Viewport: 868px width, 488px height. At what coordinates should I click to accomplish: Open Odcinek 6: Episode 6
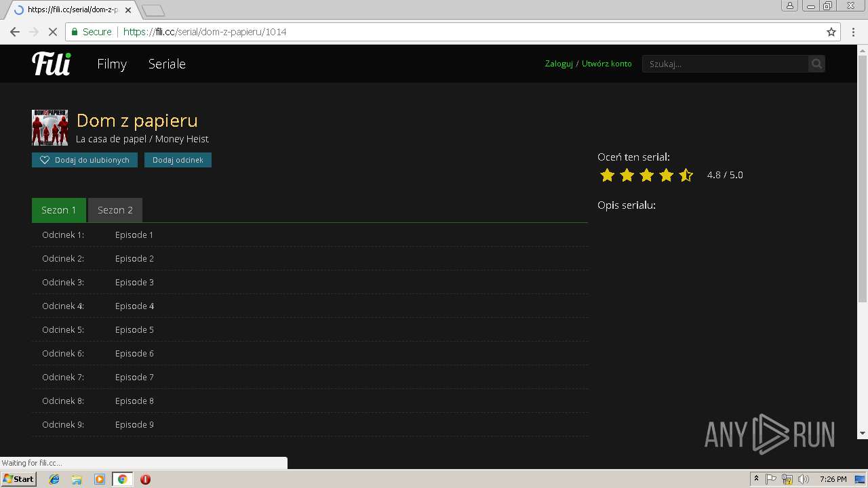tap(310, 353)
